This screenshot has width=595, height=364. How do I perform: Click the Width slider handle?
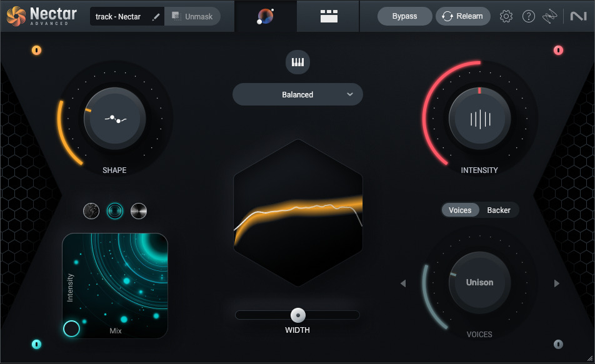click(298, 315)
